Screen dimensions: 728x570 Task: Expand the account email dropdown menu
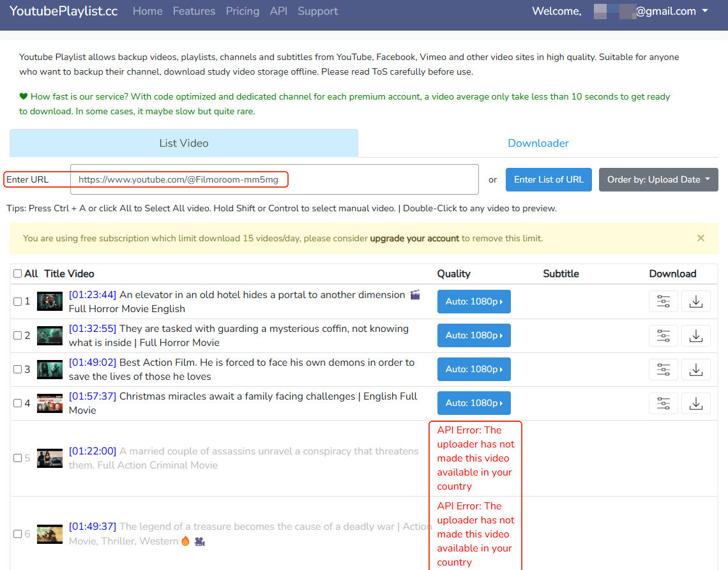point(649,11)
